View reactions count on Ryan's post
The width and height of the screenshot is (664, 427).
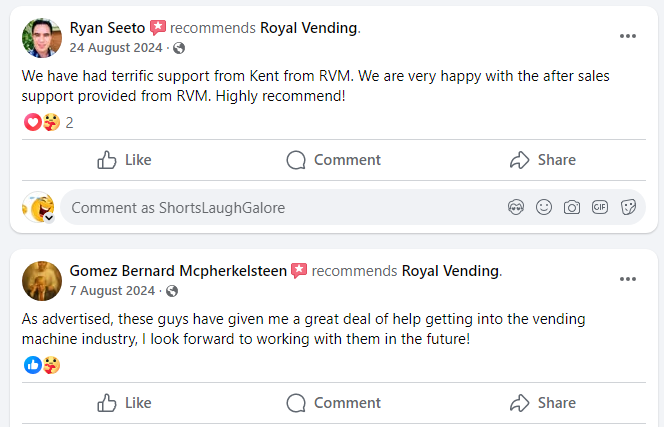point(69,123)
